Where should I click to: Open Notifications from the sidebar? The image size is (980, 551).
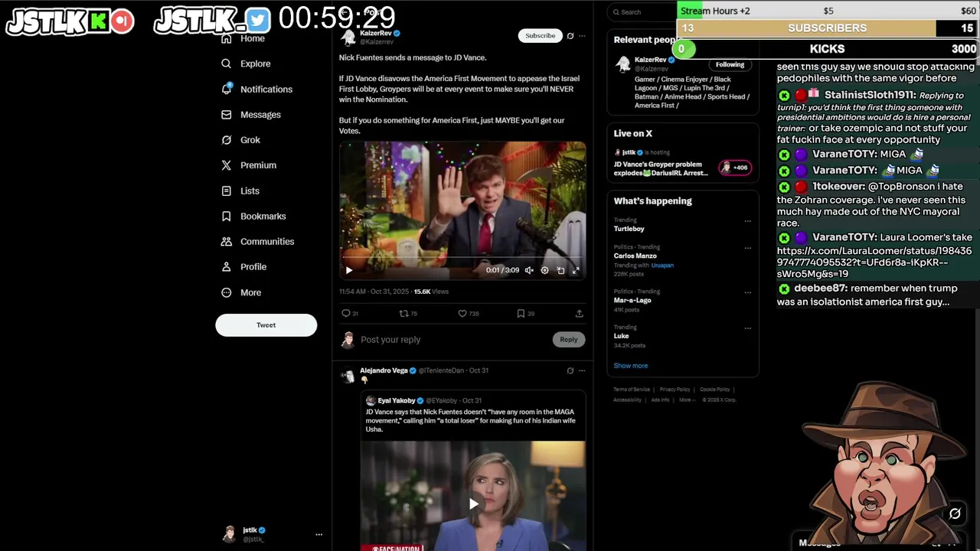256,90
